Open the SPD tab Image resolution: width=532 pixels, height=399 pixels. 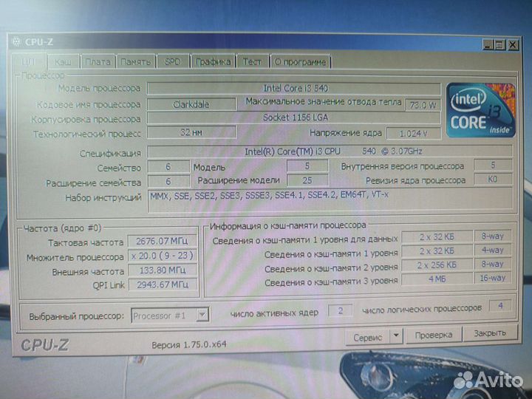pyautogui.click(x=173, y=62)
